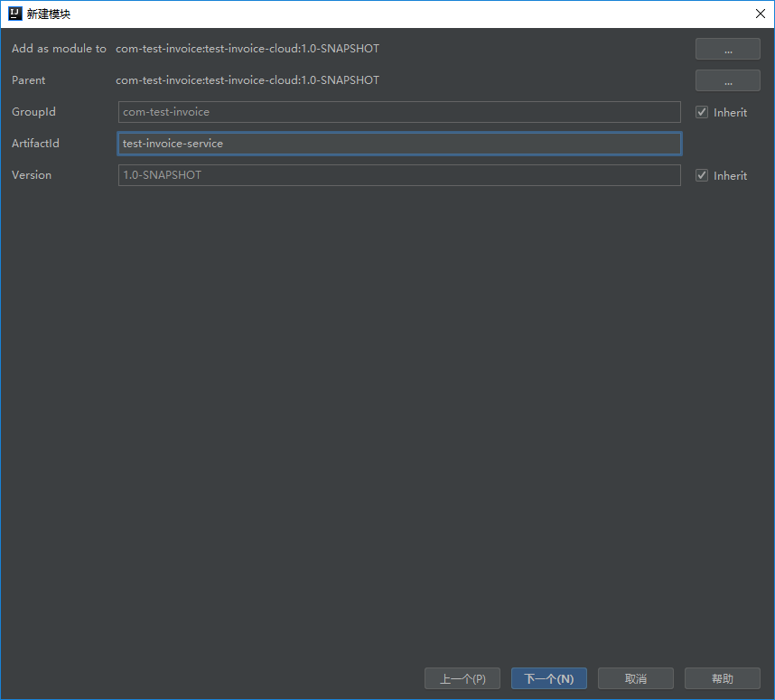775x700 pixels.
Task: Click the 取消 cancel button
Action: tap(635, 678)
